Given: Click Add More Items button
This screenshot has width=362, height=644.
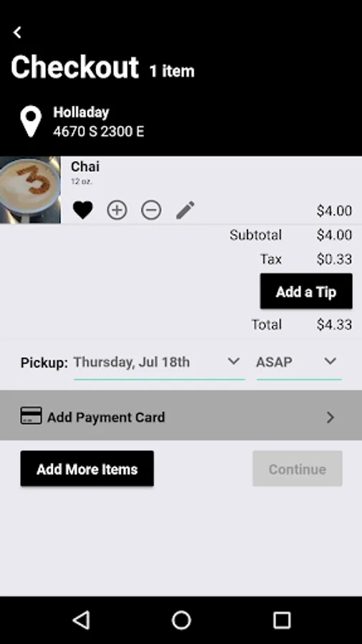Looking at the screenshot, I should pos(87,469).
